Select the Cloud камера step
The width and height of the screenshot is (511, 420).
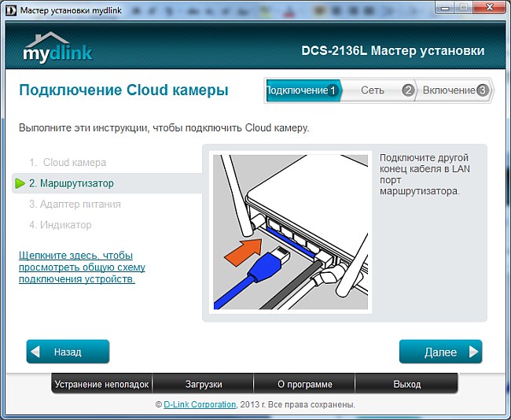coord(74,162)
